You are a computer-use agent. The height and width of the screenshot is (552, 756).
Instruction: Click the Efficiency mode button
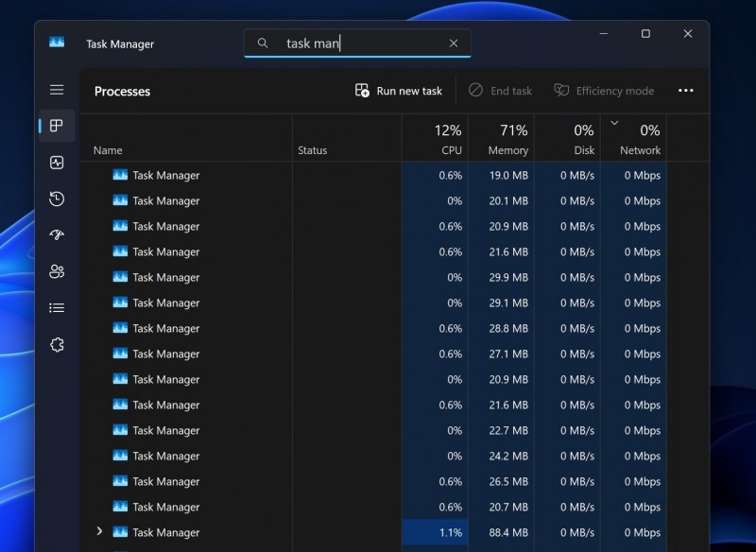point(604,91)
